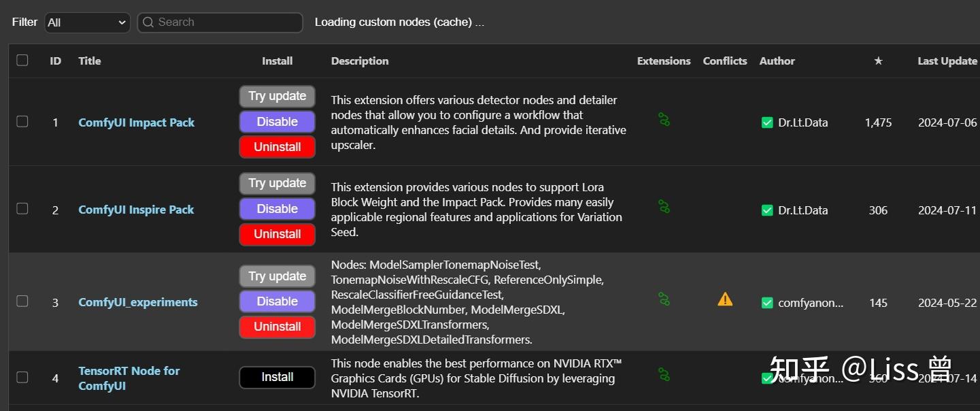980x411 pixels.
Task: Select the ComfyUI_experiments row checkbox
Action: tap(22, 301)
